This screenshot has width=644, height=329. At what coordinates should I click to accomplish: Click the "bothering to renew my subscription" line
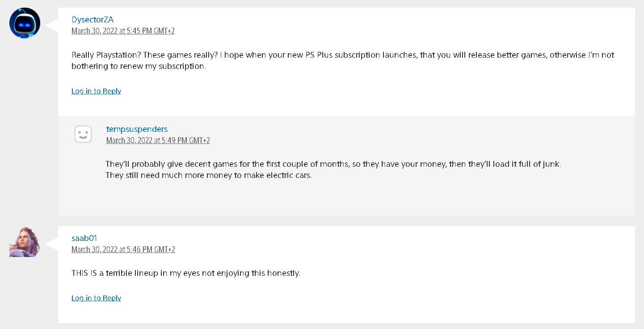pos(139,66)
